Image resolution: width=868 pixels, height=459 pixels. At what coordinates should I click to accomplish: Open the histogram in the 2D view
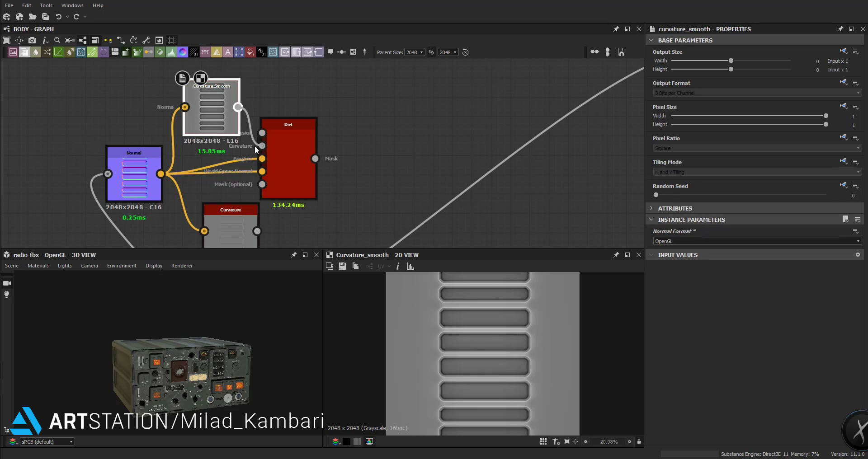click(x=410, y=266)
